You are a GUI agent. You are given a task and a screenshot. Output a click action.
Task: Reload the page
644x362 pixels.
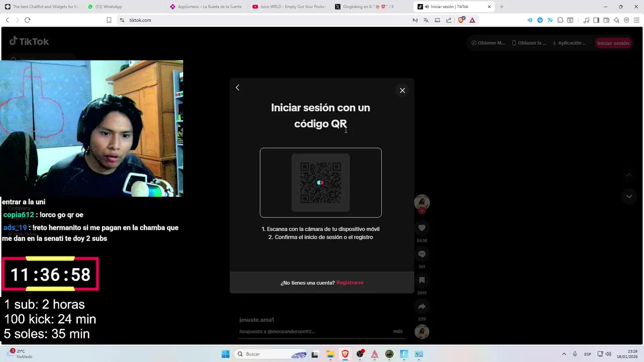(x=27, y=20)
